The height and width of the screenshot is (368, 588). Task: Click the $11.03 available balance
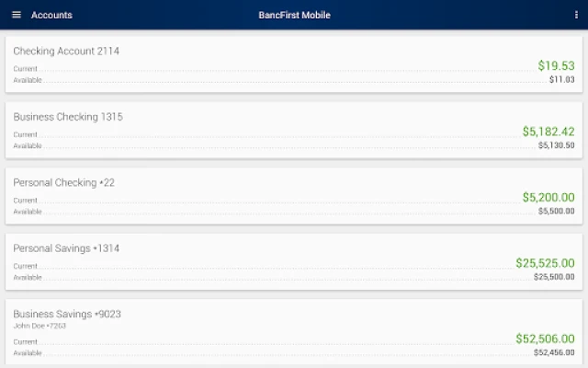click(x=561, y=80)
